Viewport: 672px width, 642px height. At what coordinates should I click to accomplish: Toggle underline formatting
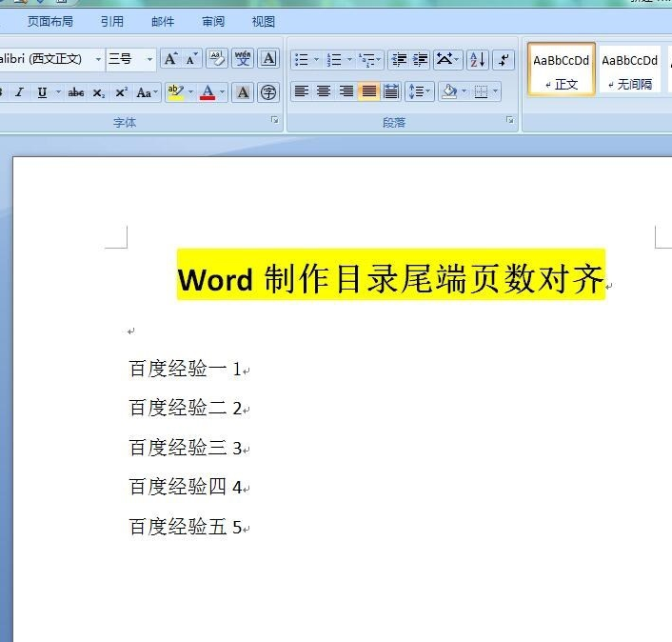coord(42,92)
